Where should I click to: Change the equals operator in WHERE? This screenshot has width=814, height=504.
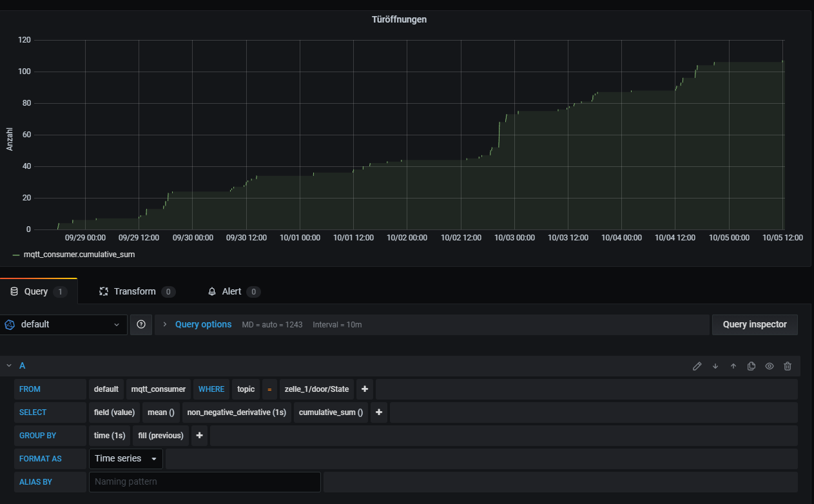tap(270, 389)
